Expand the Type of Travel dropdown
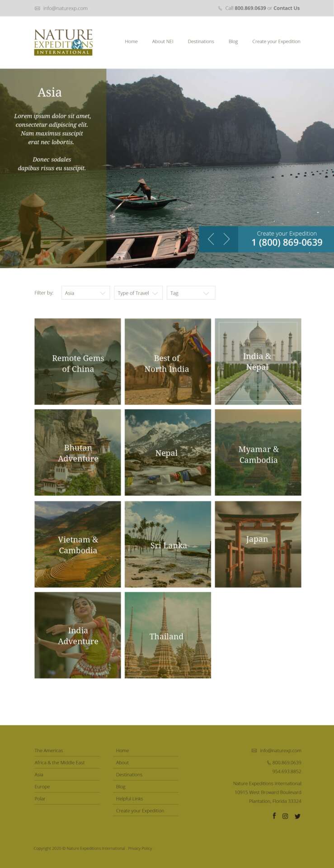This screenshot has width=334, height=868. 138,293
